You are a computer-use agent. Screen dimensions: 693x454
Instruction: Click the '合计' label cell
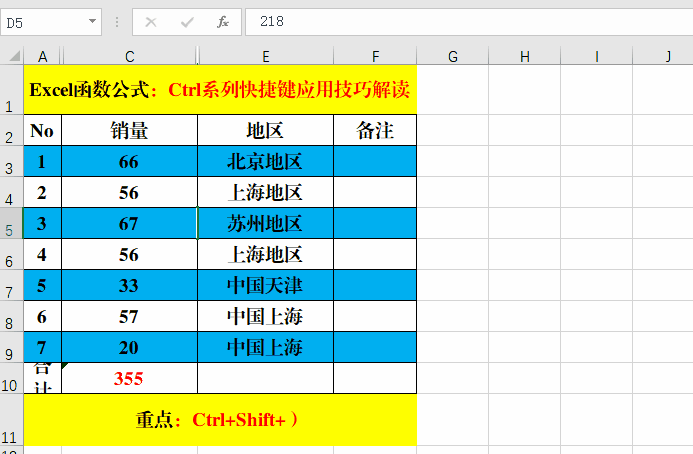[x=42, y=378]
